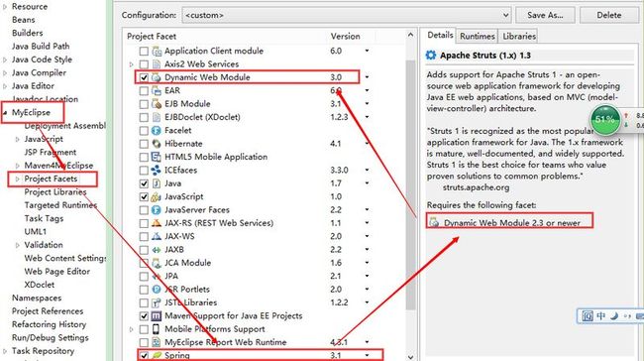Click the JAX-RS (REST Web Services) icon

click(x=157, y=223)
